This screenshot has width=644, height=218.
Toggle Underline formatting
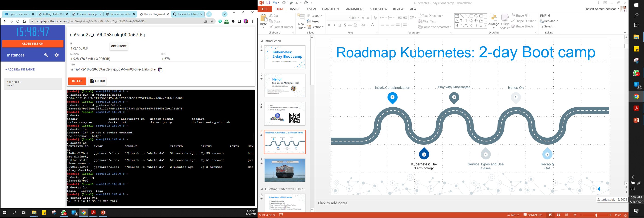coord(339,25)
